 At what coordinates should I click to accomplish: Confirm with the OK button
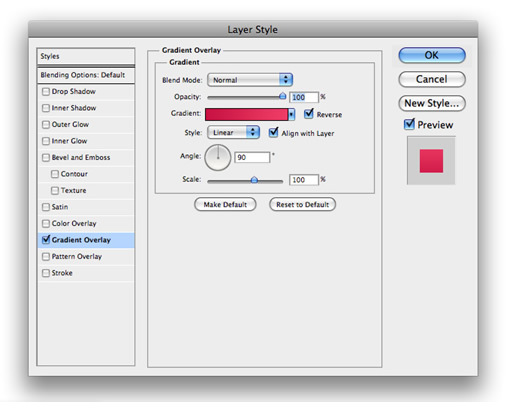(x=432, y=55)
